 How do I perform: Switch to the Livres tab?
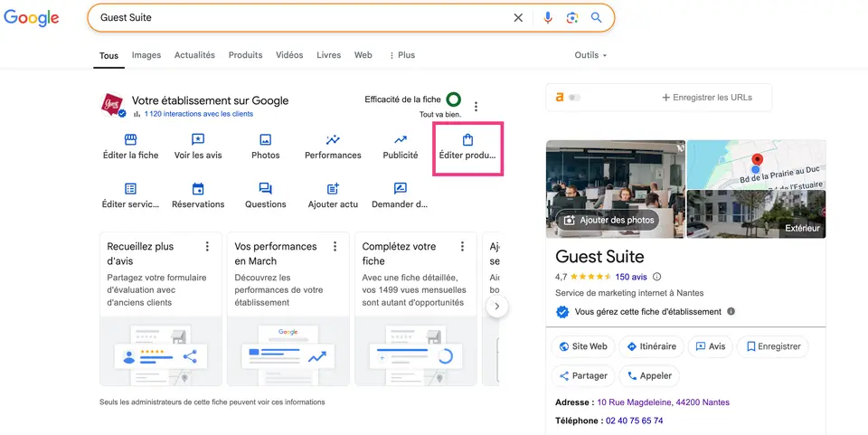pos(329,55)
